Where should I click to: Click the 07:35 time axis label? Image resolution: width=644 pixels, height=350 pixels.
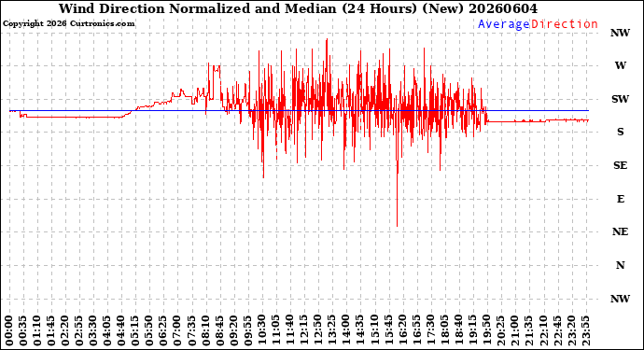(192, 331)
